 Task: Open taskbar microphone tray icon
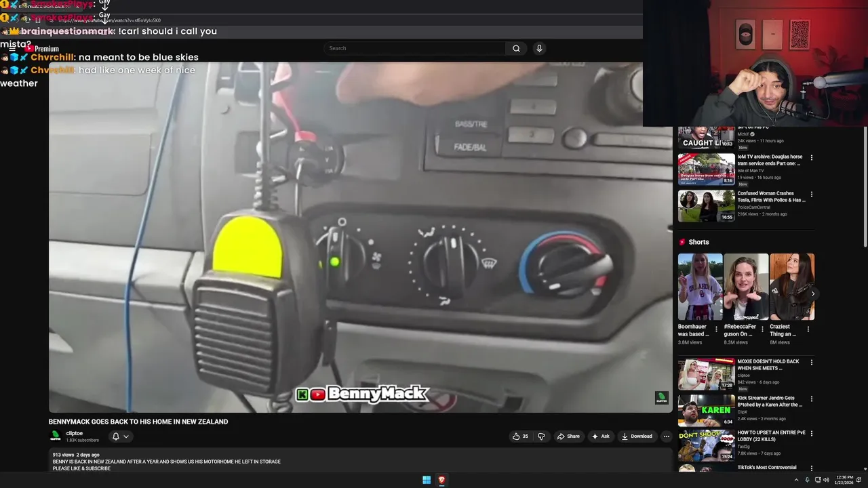click(807, 480)
